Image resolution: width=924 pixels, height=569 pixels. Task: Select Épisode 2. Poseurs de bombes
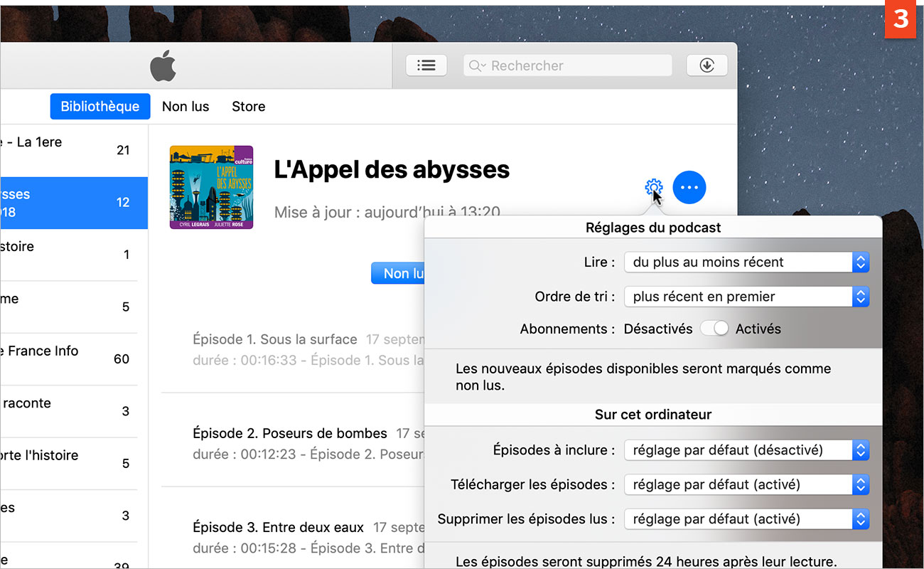tap(290, 433)
